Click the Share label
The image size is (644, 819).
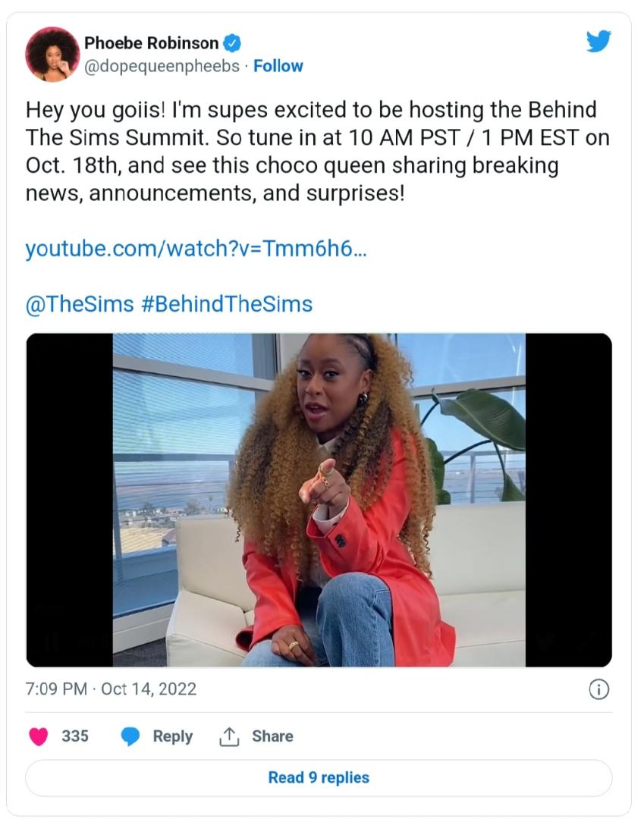click(x=272, y=736)
